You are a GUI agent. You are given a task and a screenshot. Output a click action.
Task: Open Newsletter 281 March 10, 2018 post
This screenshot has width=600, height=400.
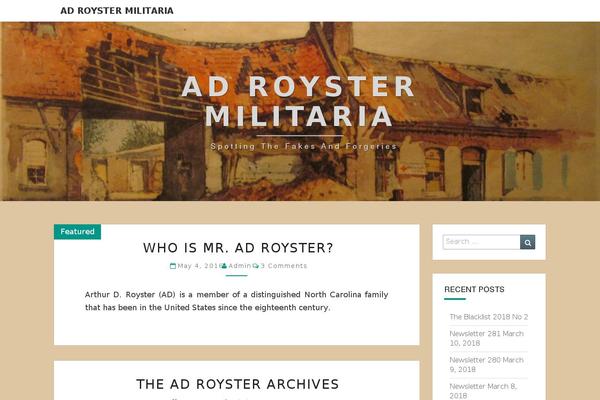486,338
